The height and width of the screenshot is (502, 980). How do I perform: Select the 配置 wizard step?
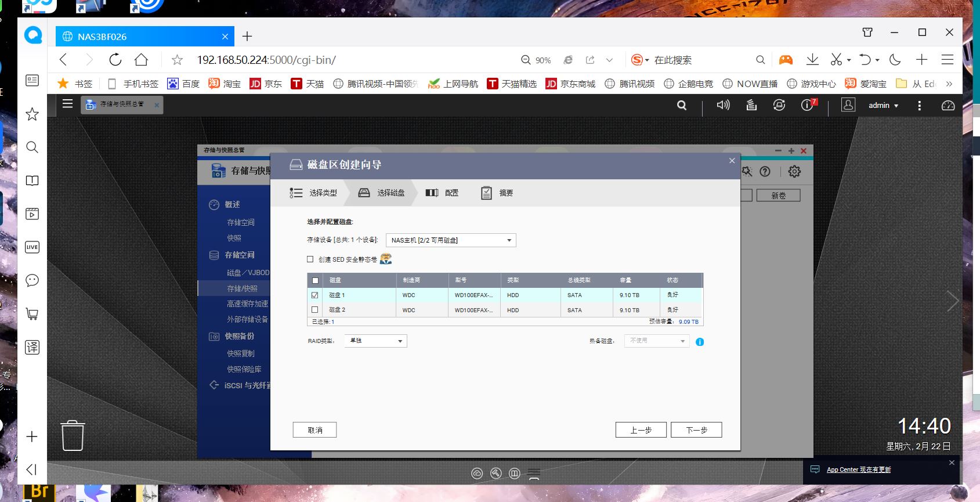442,193
